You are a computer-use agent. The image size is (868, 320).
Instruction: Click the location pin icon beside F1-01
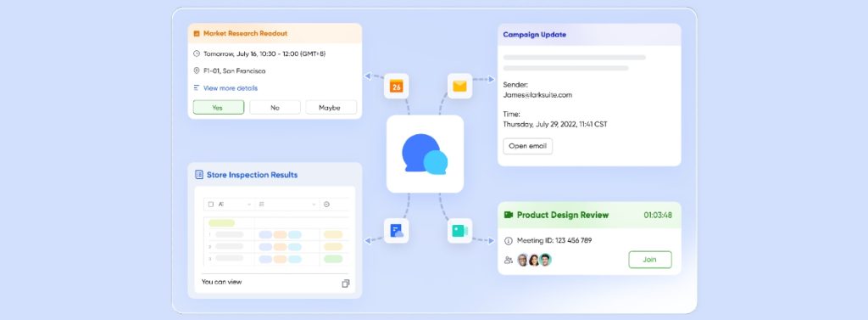pos(197,71)
